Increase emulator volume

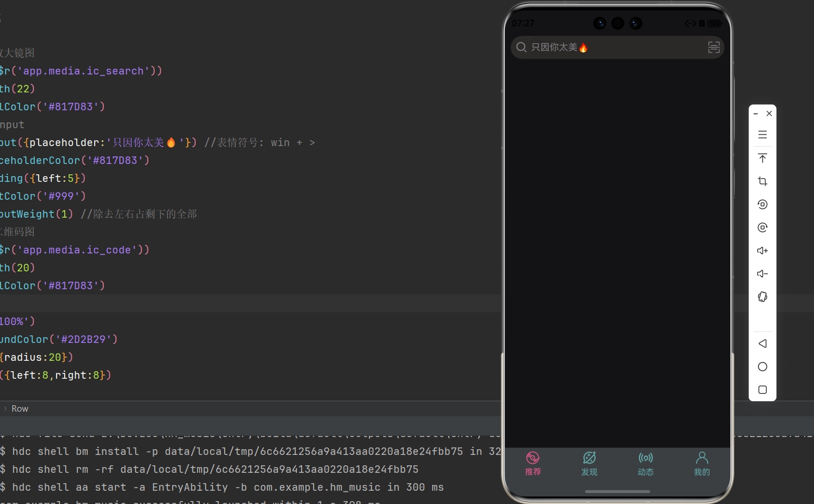[762, 251]
